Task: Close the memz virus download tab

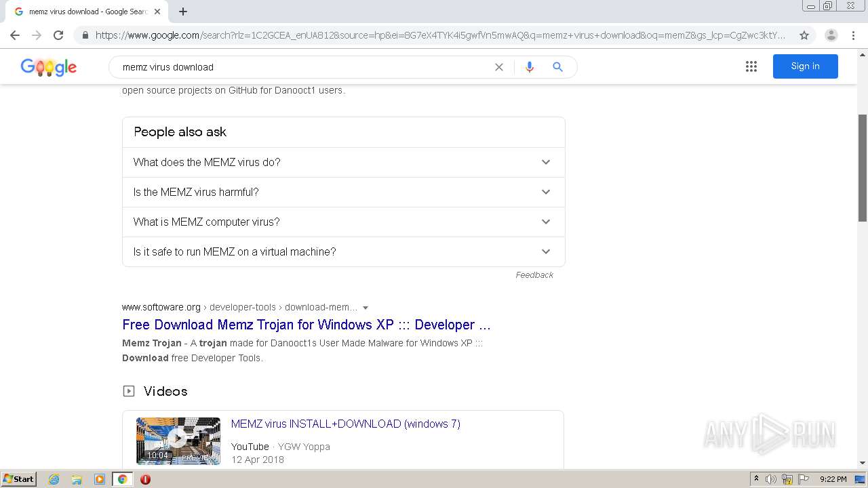Action: [157, 12]
